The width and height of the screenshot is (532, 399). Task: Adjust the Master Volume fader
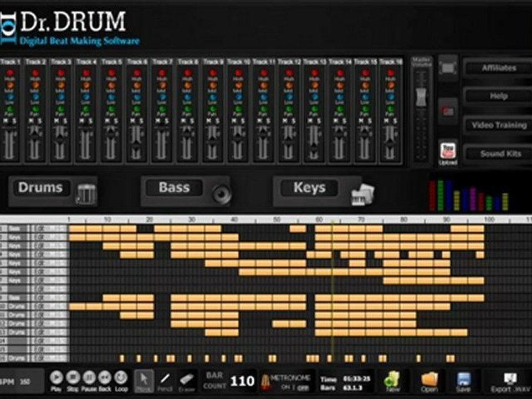click(421, 98)
